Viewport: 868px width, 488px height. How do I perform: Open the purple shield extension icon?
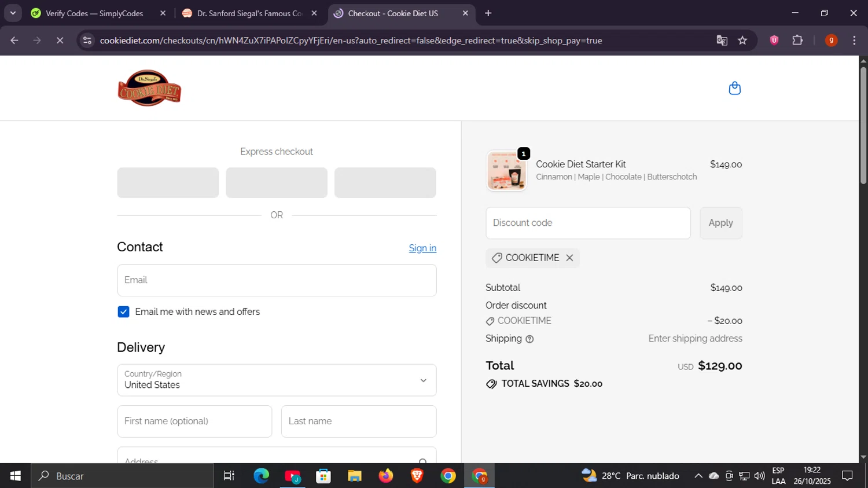pos(774,40)
